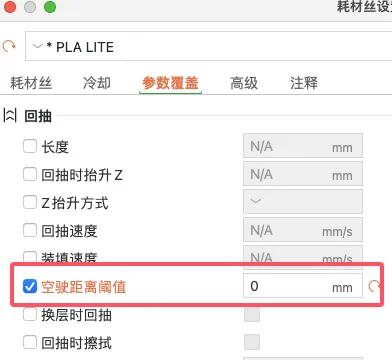Open the 注释 tab
Screen dimensions: 392x360
(304, 83)
